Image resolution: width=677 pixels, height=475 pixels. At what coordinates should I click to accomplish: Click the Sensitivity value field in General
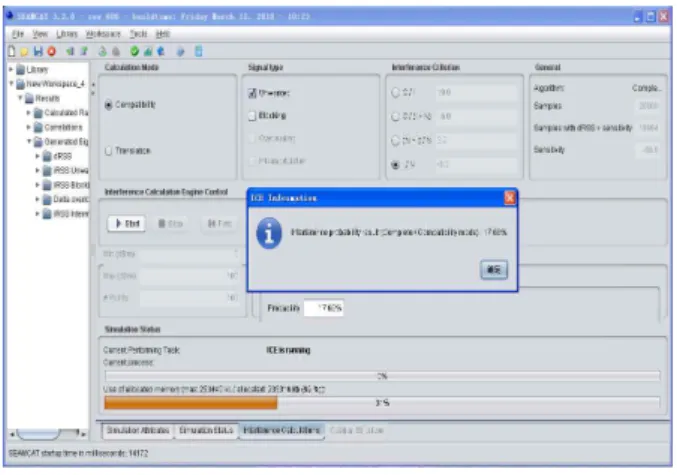pyautogui.click(x=648, y=150)
